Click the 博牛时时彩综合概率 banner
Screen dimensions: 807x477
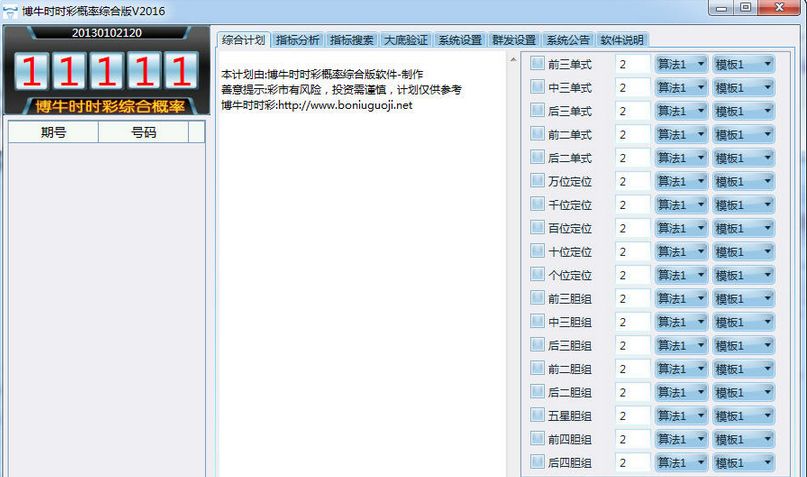coord(110,107)
